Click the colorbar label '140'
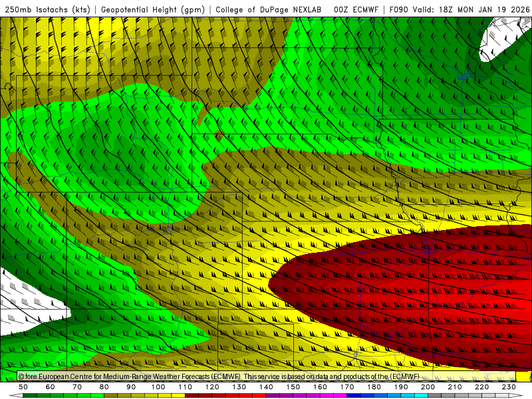 point(266,387)
